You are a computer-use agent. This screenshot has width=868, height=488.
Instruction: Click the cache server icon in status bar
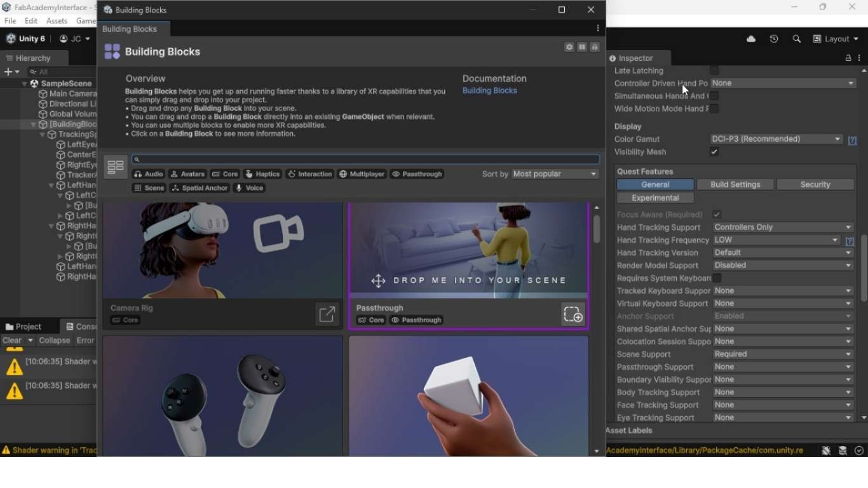(843, 451)
